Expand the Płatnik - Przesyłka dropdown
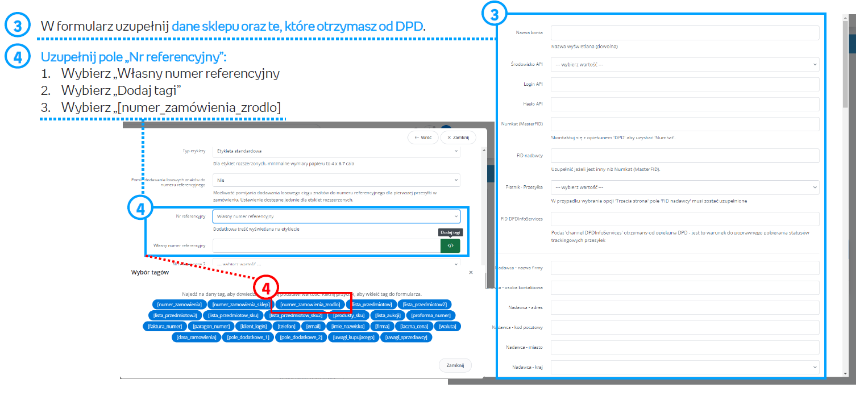The image size is (868, 396). (x=684, y=187)
